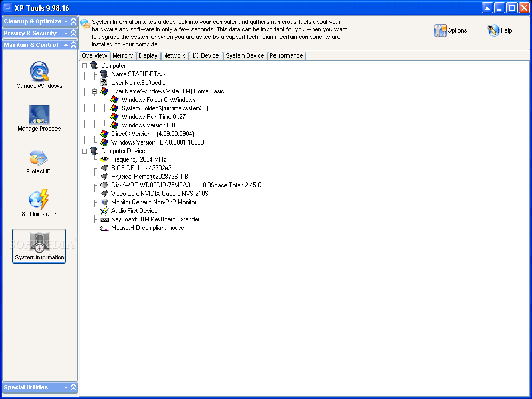Click the disk icon beside Disk:WDC
Image resolution: width=532 pixels, height=399 pixels.
tap(104, 185)
